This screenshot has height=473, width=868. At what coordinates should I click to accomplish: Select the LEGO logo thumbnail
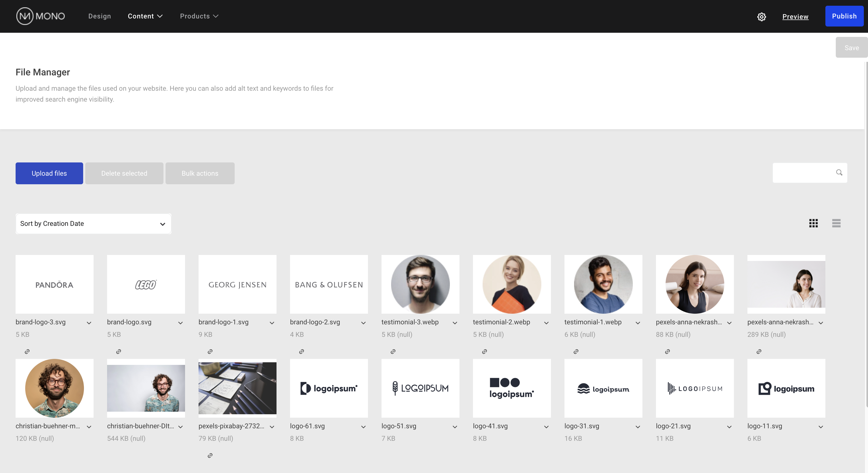(x=146, y=284)
